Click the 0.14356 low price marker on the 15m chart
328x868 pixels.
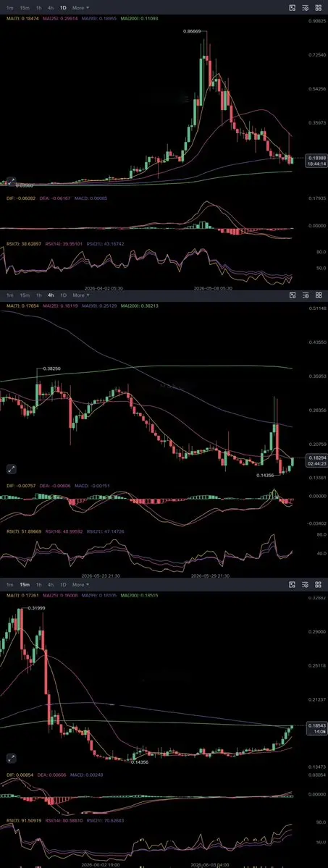(140, 762)
